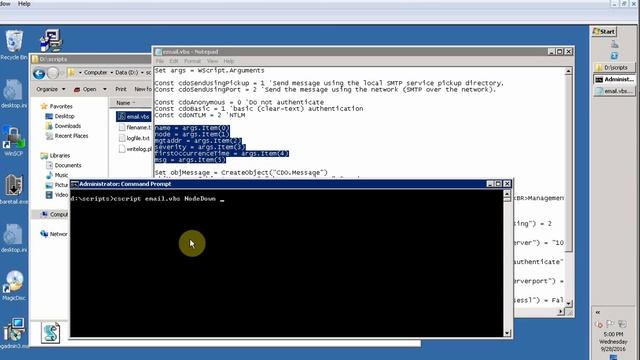Maximize the Notepad window
This screenshot has height=360, width=640.
[560, 52]
